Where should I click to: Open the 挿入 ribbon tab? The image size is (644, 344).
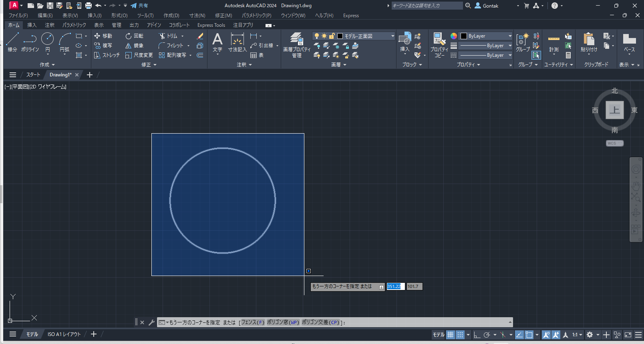click(32, 25)
